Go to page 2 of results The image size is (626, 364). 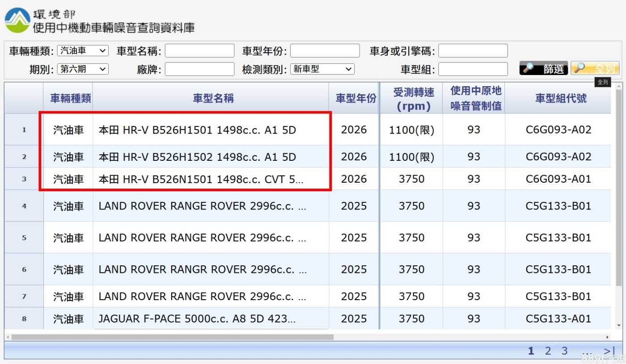click(x=548, y=351)
